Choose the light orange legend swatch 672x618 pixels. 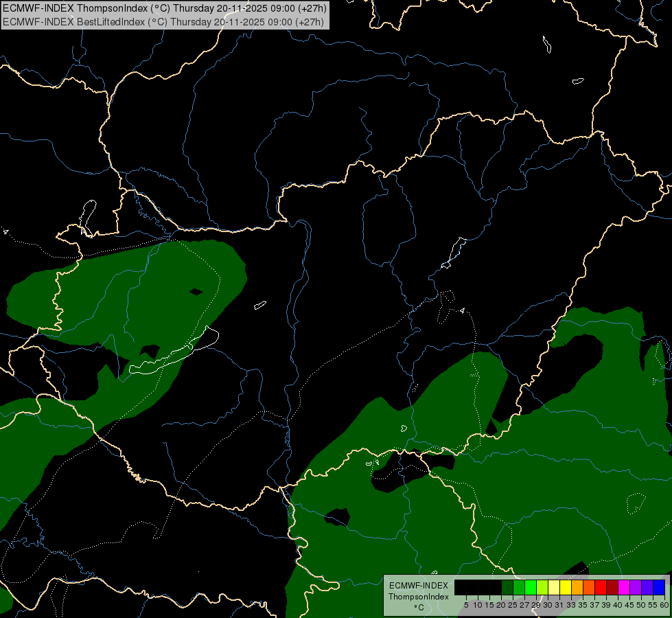tap(577, 587)
